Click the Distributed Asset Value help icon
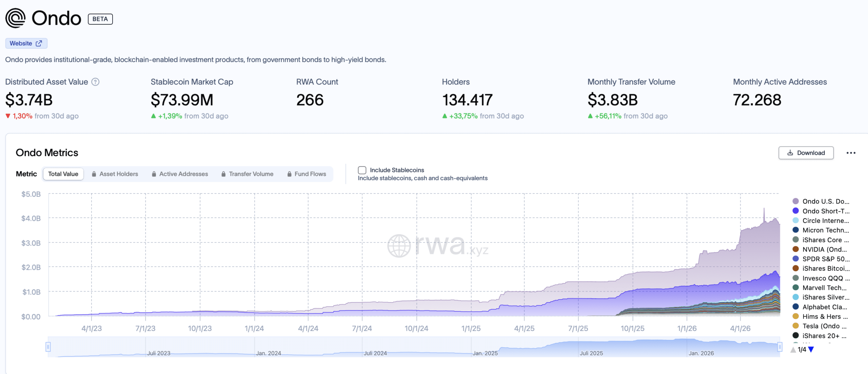The width and height of the screenshot is (868, 374). pos(96,82)
